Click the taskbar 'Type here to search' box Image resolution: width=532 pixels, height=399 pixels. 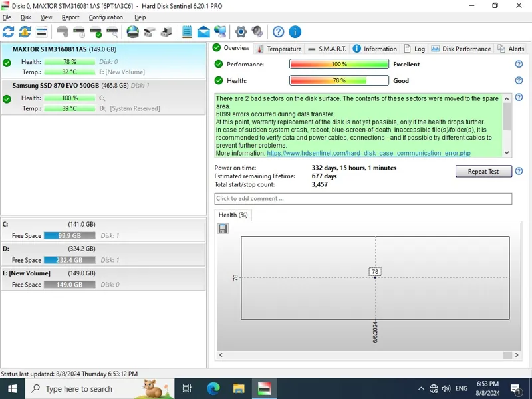(x=100, y=389)
